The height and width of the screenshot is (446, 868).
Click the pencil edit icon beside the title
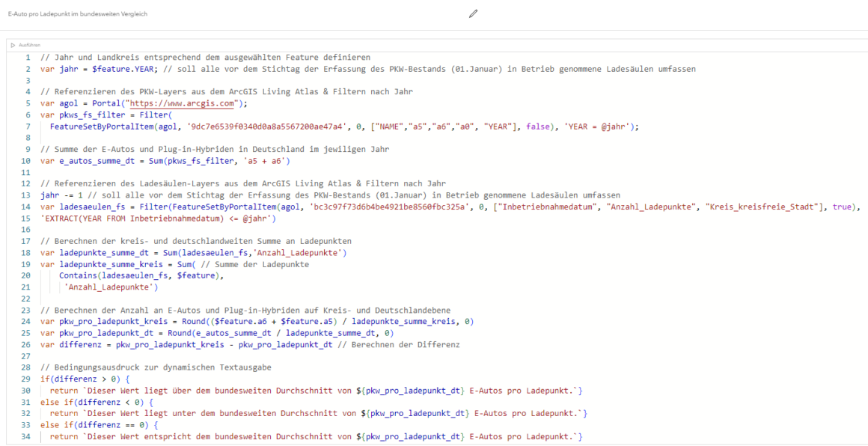tap(473, 13)
